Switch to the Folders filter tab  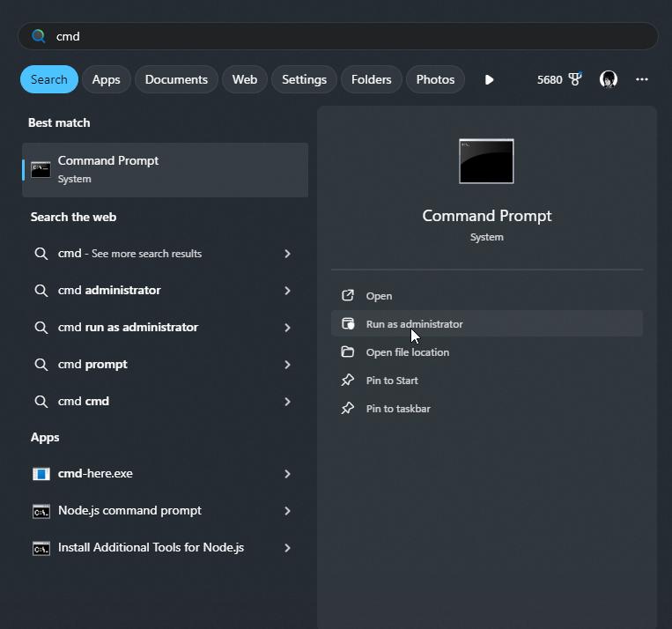coord(371,79)
